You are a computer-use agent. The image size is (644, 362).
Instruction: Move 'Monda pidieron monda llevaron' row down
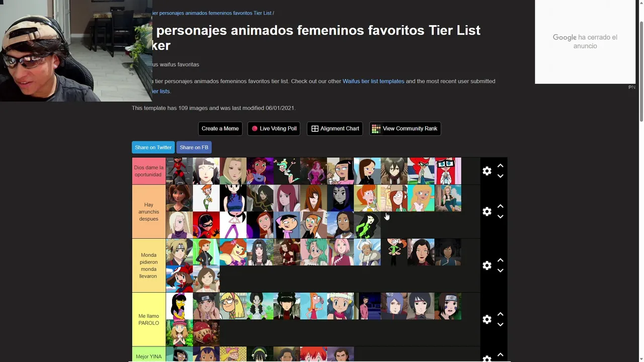click(500, 270)
